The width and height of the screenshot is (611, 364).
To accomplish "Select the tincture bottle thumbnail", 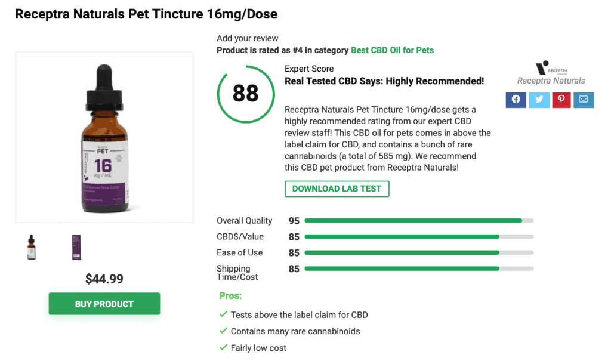I will click(30, 246).
